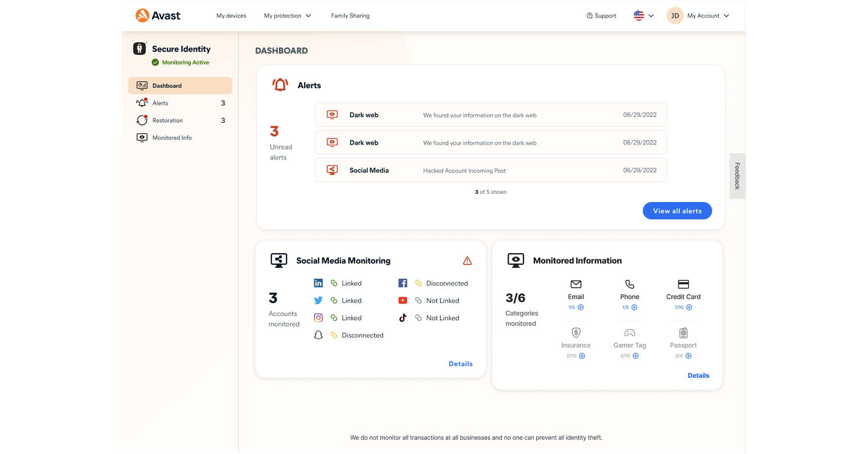This screenshot has height=454, width=868.
Task: Go to Family Sharing
Action: (350, 16)
